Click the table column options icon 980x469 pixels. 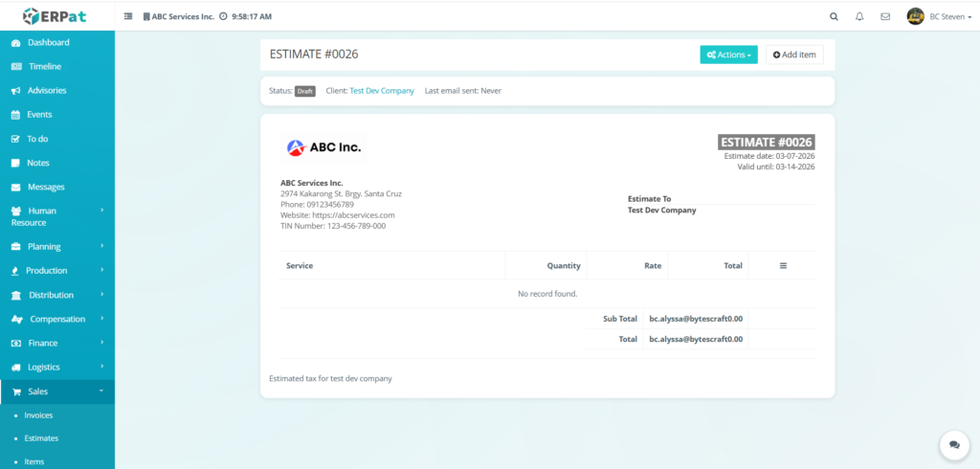(x=783, y=265)
